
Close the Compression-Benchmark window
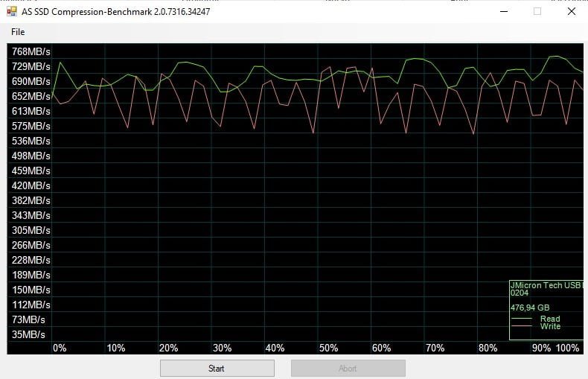571,11
